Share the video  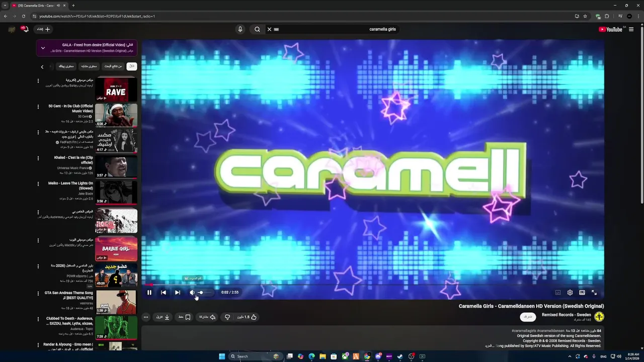(207, 317)
